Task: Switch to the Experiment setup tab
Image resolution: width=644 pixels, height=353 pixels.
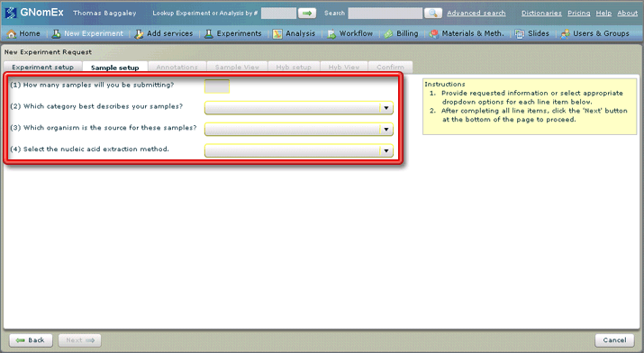Action: (42, 67)
